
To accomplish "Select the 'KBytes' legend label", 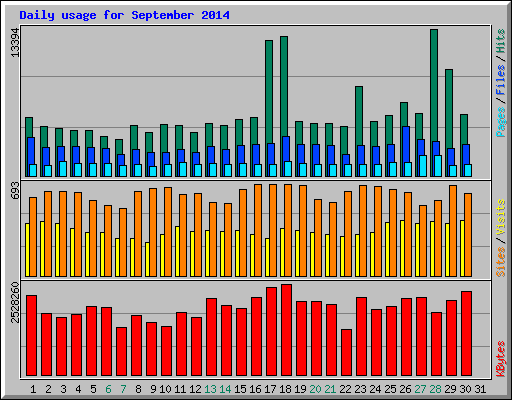I will click(501, 359).
